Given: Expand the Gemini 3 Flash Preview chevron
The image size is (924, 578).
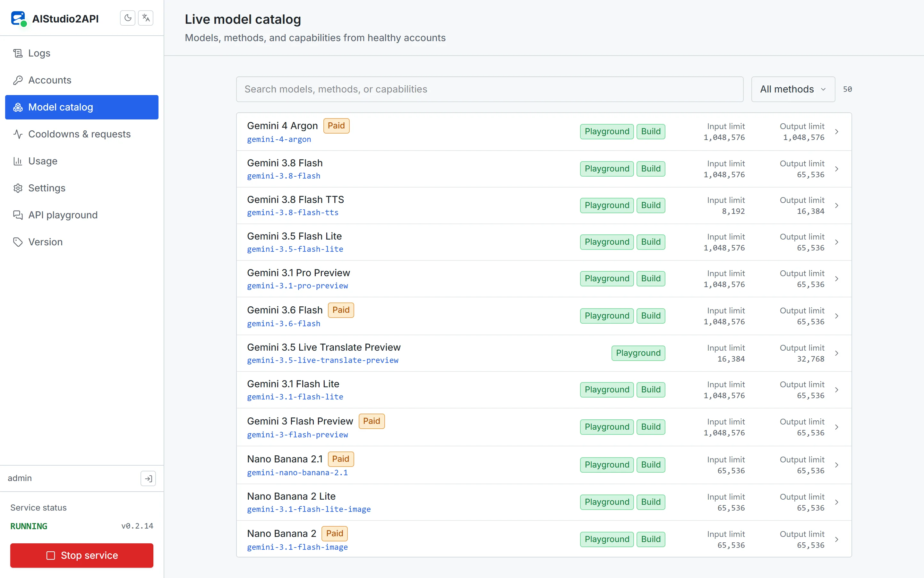Looking at the screenshot, I should (x=836, y=427).
